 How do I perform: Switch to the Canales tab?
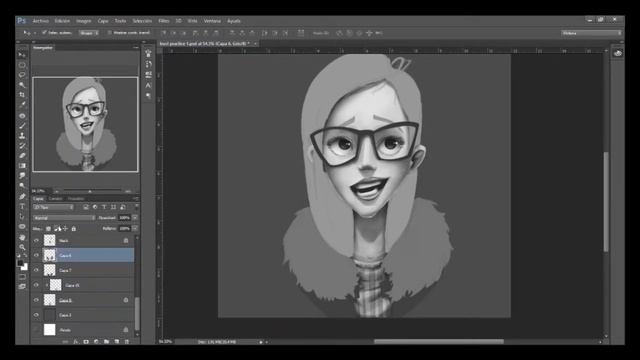[x=56, y=199]
